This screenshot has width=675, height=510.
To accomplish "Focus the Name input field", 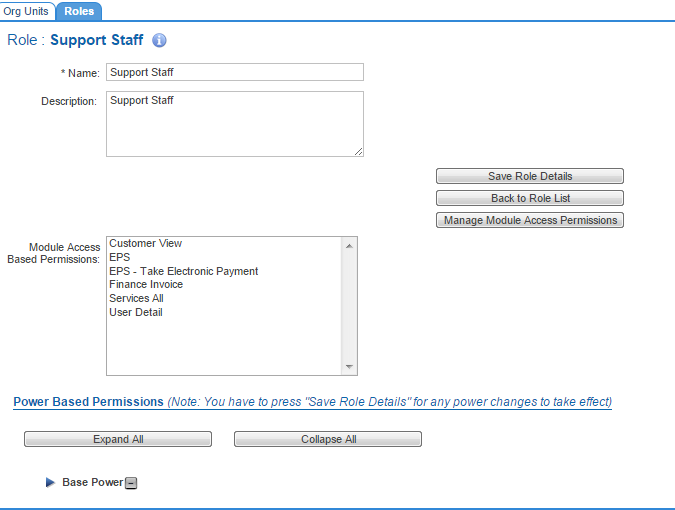I will [x=234, y=72].
